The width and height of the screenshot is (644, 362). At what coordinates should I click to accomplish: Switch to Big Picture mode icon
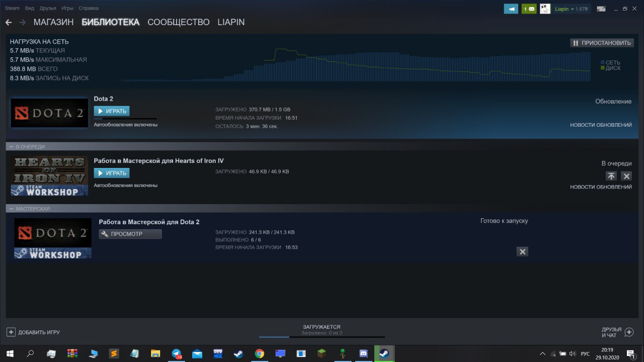tap(601, 9)
